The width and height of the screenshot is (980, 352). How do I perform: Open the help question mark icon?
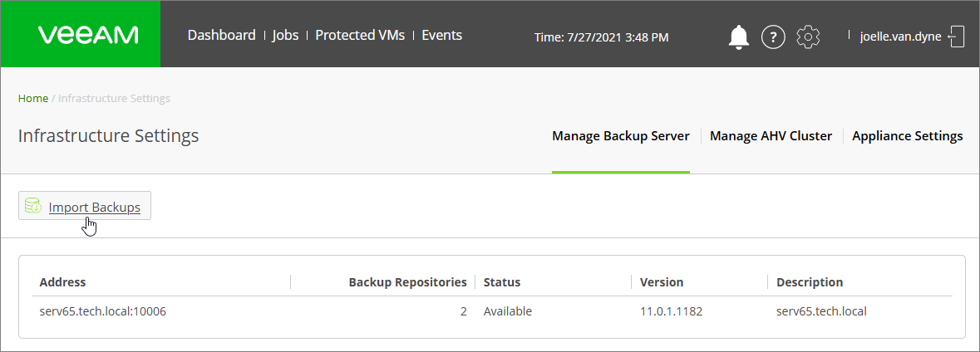pyautogui.click(x=773, y=37)
